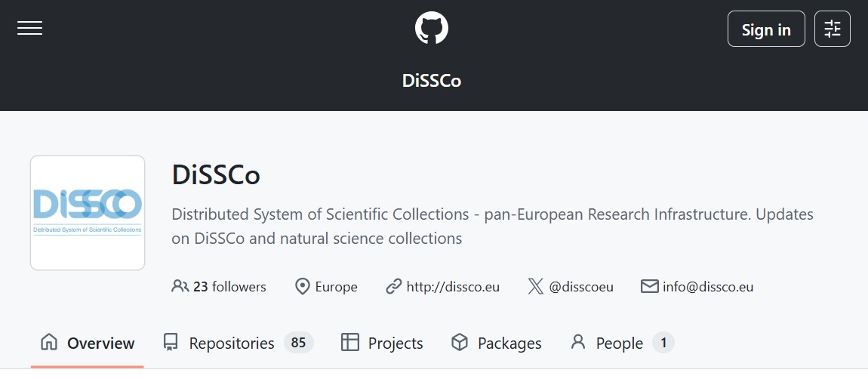Screen dimensions: 868x379
Task: Click the followers people icon
Action: tap(180, 287)
